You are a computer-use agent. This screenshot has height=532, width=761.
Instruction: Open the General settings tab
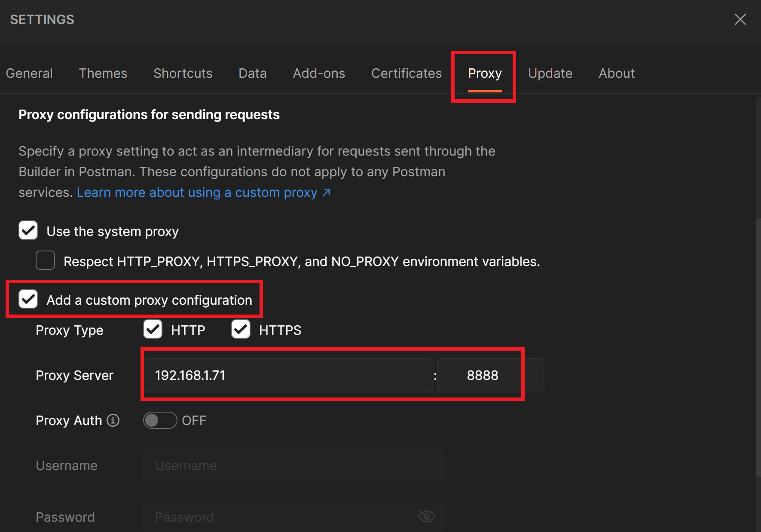(x=29, y=73)
